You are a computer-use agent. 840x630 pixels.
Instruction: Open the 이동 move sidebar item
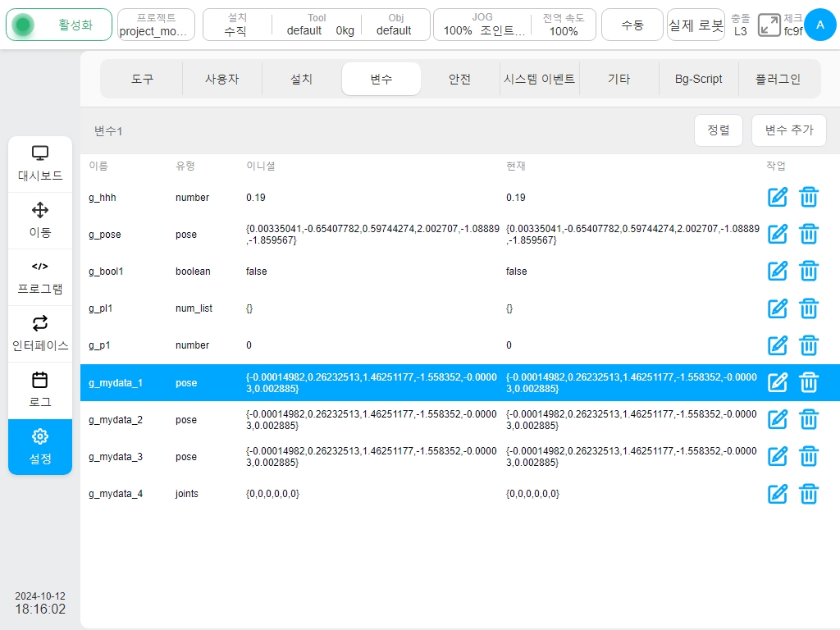tap(40, 221)
